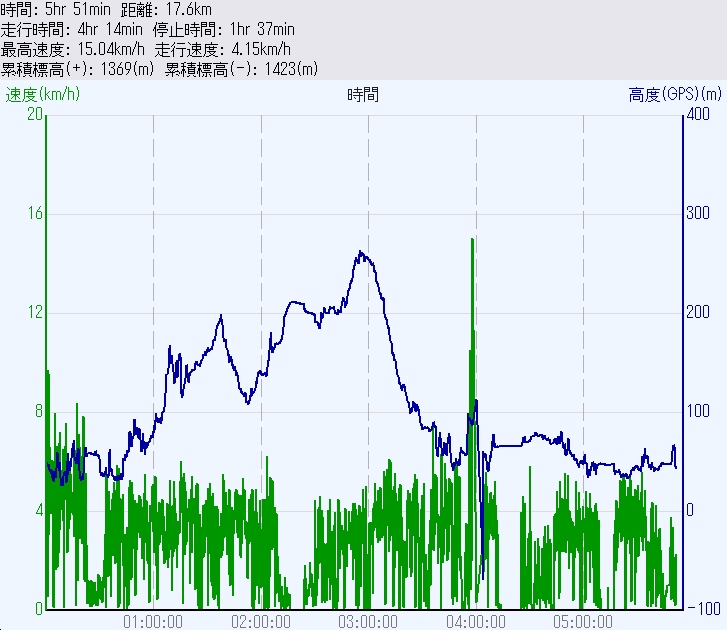Click the 累積標高(+): 1369(m) statistic
Image resolution: width=727 pixels, height=630 pixels.
click(79, 69)
